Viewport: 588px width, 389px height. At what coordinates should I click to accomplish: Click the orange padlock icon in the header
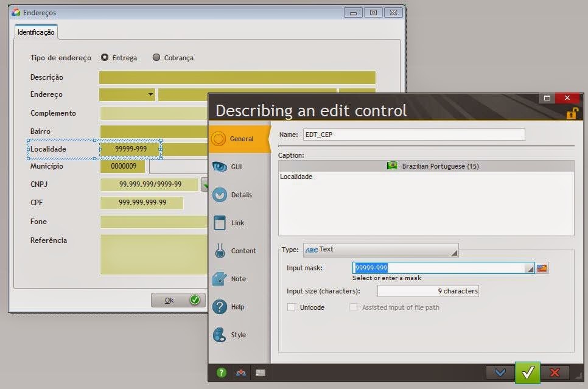tap(572, 113)
